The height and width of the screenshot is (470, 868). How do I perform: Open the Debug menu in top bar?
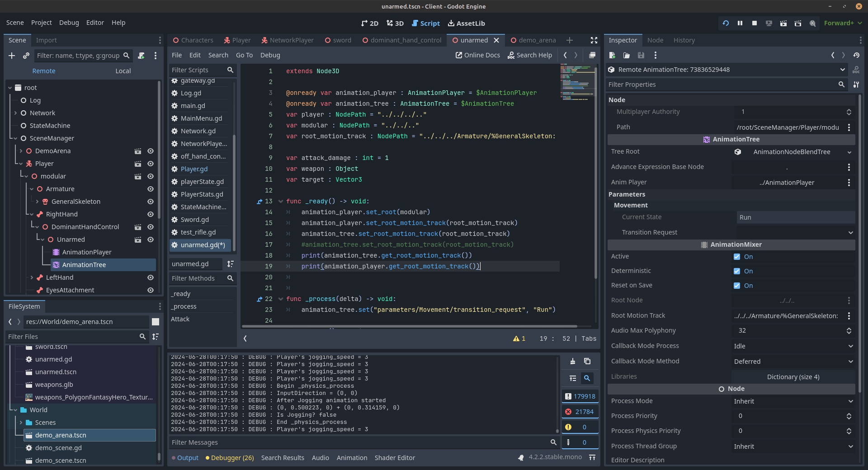click(x=69, y=23)
